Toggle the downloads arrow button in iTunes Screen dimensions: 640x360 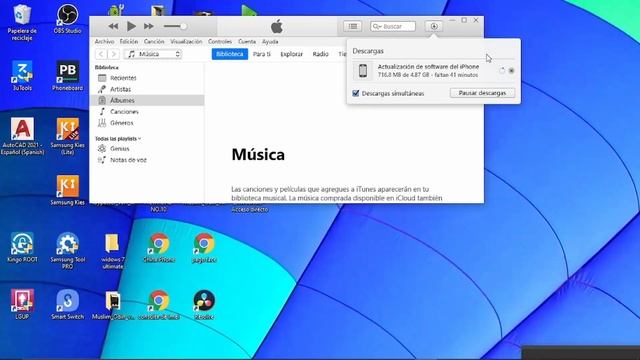[x=433, y=26]
